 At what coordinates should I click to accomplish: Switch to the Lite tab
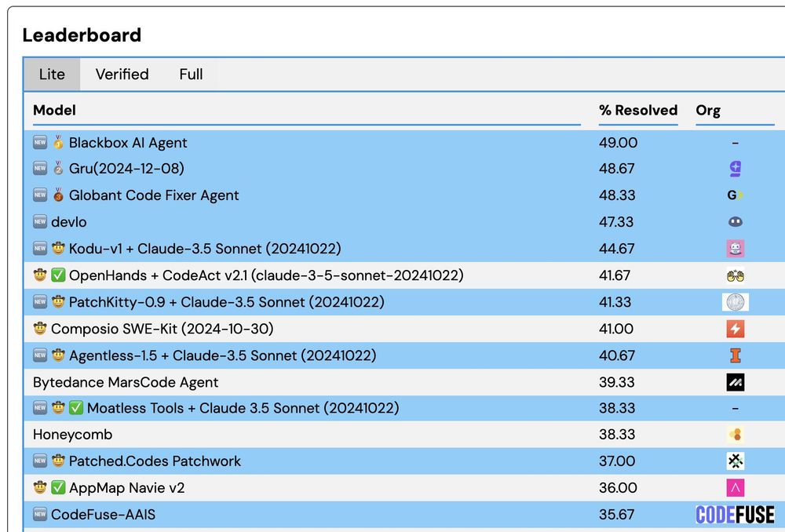click(52, 75)
